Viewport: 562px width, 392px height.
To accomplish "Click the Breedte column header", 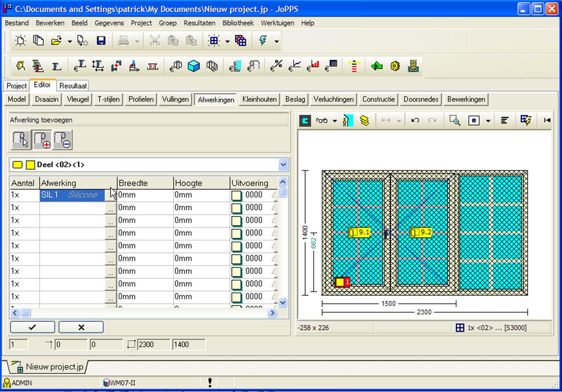I will pos(145,183).
